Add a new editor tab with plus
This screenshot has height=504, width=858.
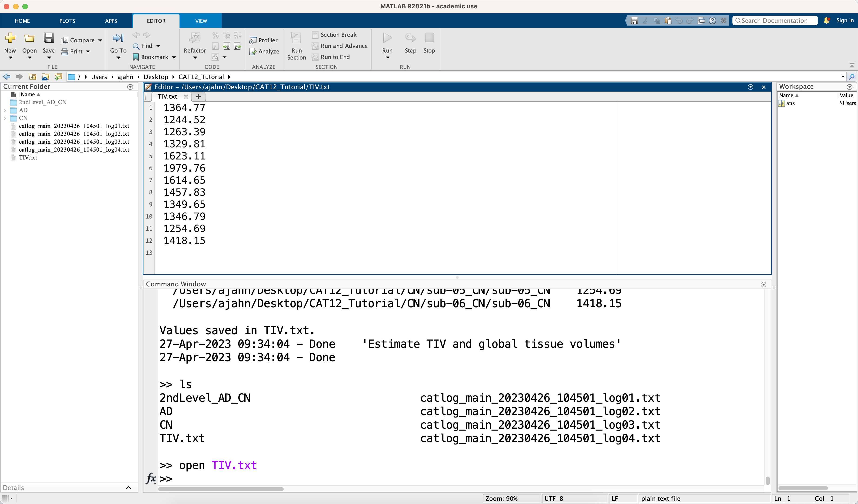(199, 97)
